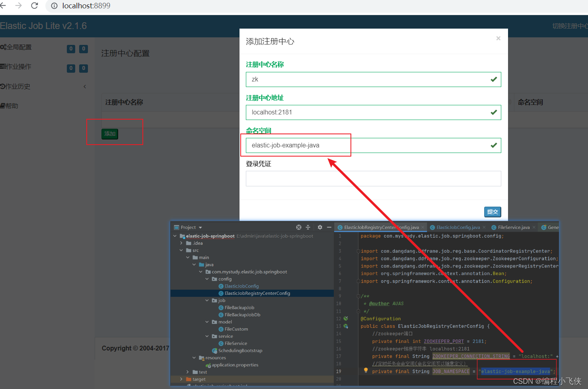Click the empty 登录凭证 input
Image resolution: width=588 pixels, height=389 pixels.
pyautogui.click(x=373, y=178)
